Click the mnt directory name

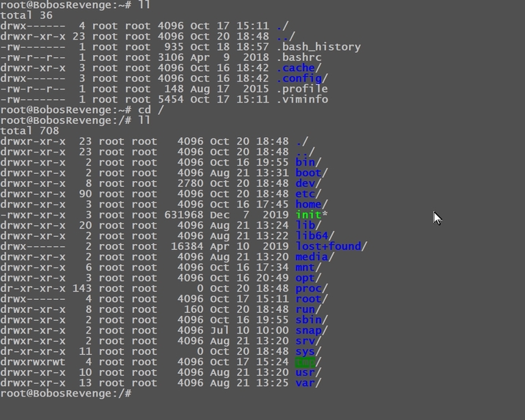[305, 268]
